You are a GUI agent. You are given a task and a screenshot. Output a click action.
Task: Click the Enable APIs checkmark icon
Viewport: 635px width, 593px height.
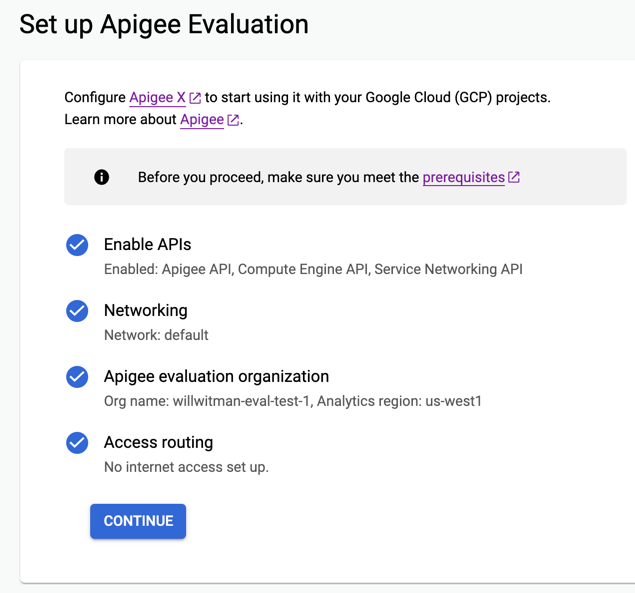coord(77,245)
